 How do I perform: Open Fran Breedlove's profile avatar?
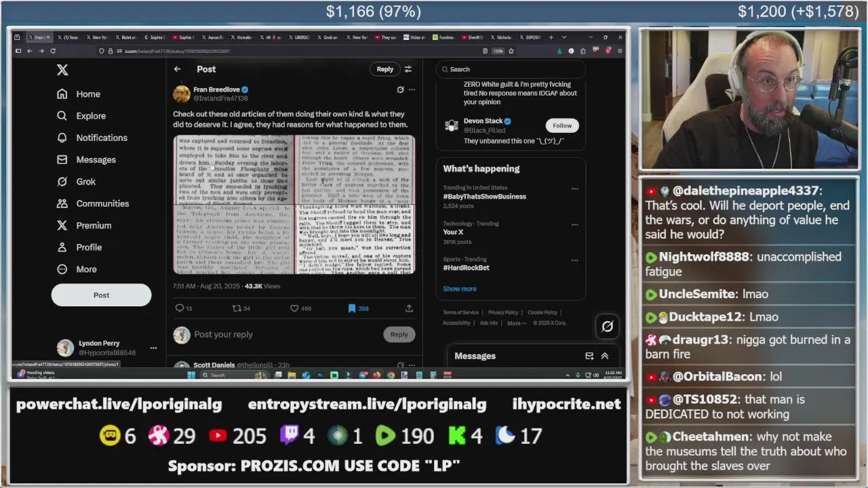[182, 94]
